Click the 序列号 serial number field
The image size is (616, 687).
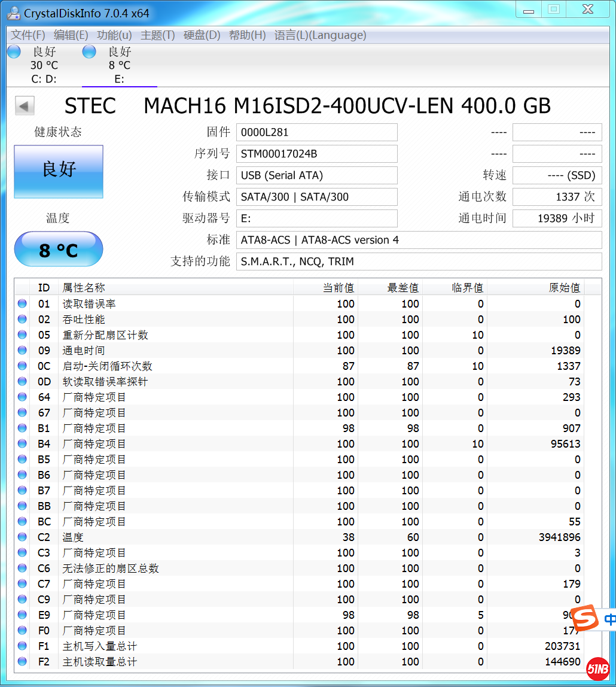tap(316, 154)
